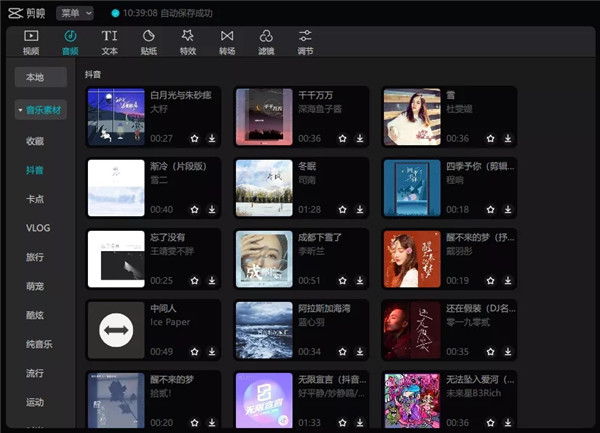Open the 视频 (Video) media tab

[31, 42]
